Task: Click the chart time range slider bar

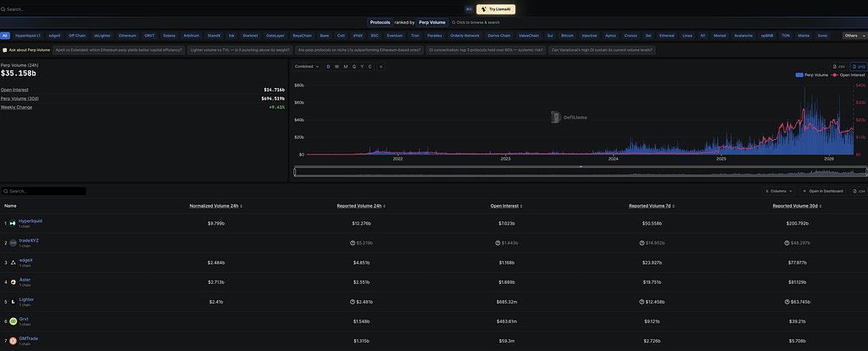Action: (576, 172)
